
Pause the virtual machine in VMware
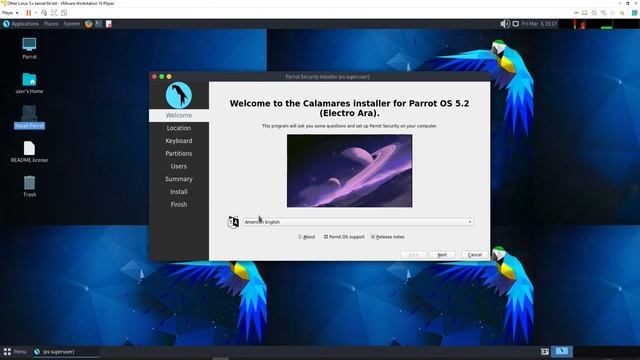pos(29,13)
